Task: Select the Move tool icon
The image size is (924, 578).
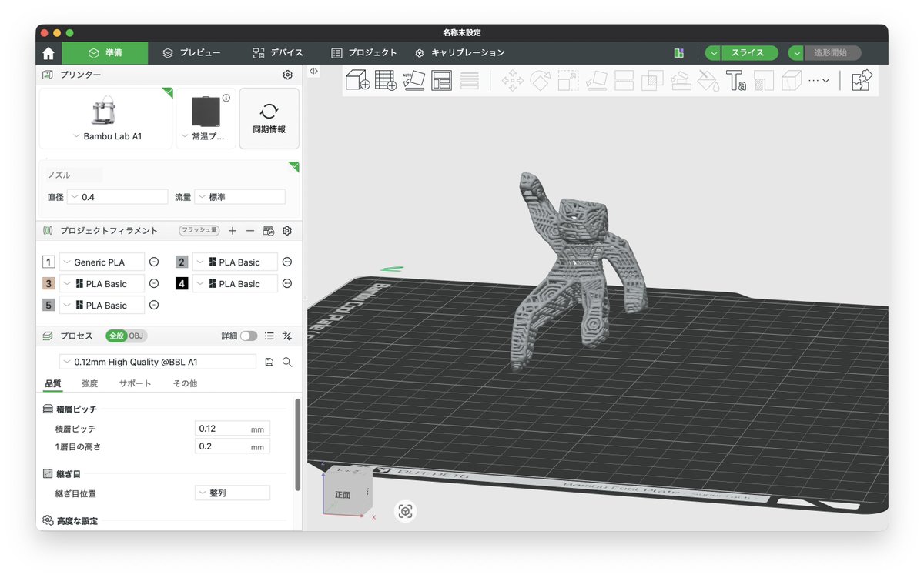Action: click(x=512, y=81)
